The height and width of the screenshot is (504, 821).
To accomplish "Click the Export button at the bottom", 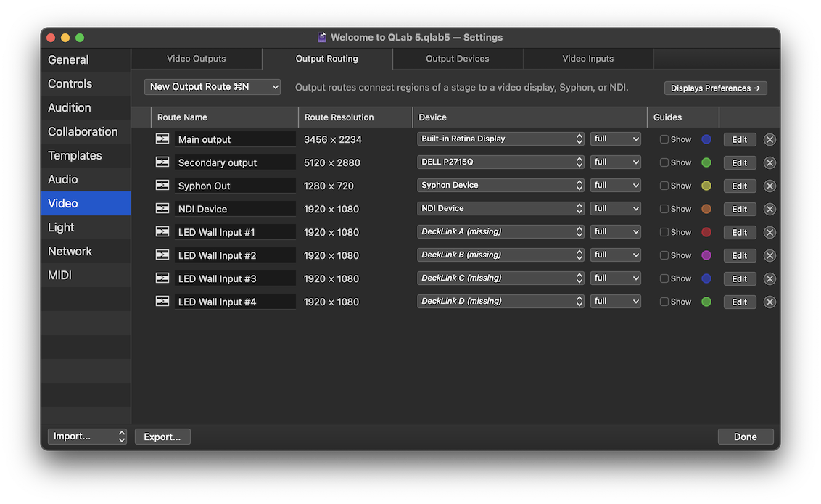I will coord(162,436).
